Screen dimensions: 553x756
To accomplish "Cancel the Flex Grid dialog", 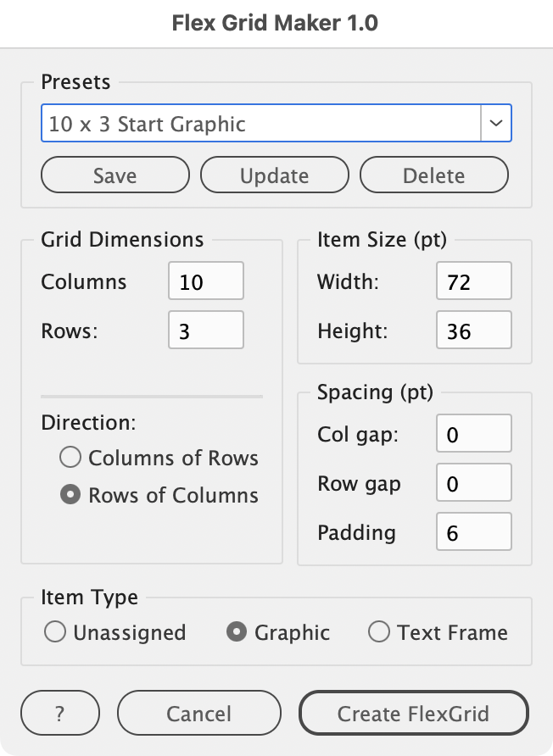I will [x=198, y=714].
